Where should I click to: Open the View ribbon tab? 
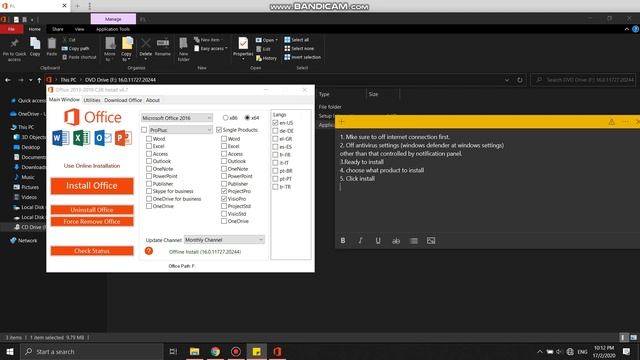(79, 29)
